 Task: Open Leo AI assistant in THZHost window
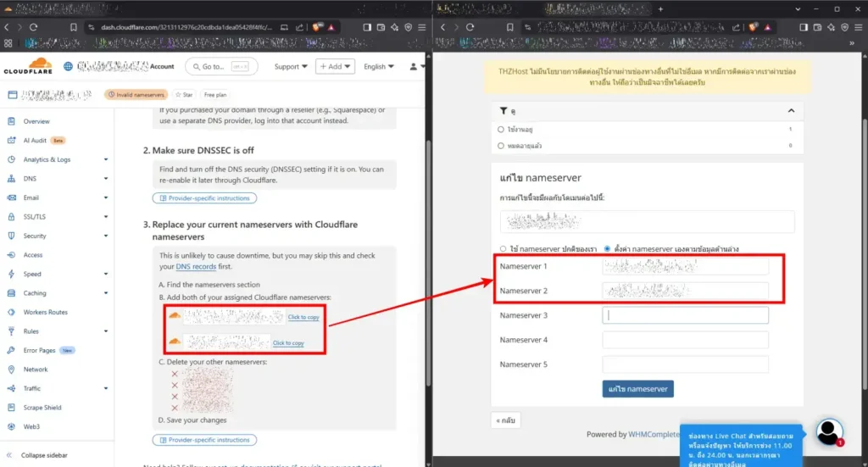click(x=831, y=27)
